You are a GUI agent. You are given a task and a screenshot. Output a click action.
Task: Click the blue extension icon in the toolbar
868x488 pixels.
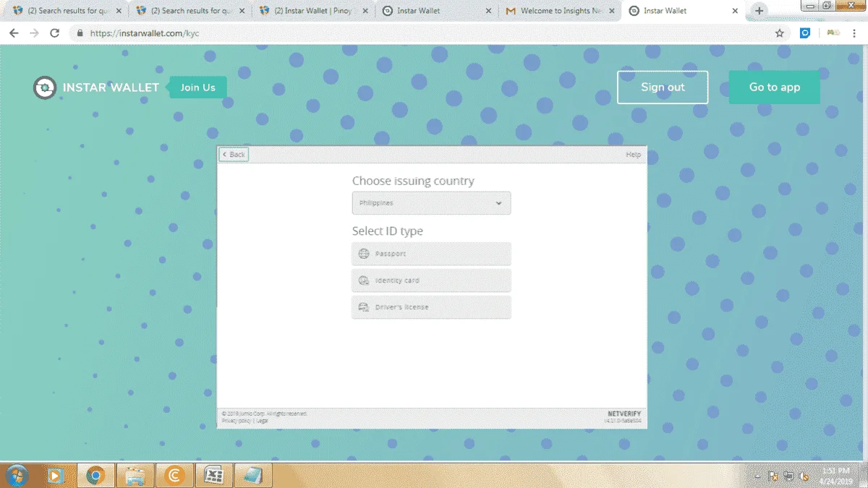(x=805, y=33)
